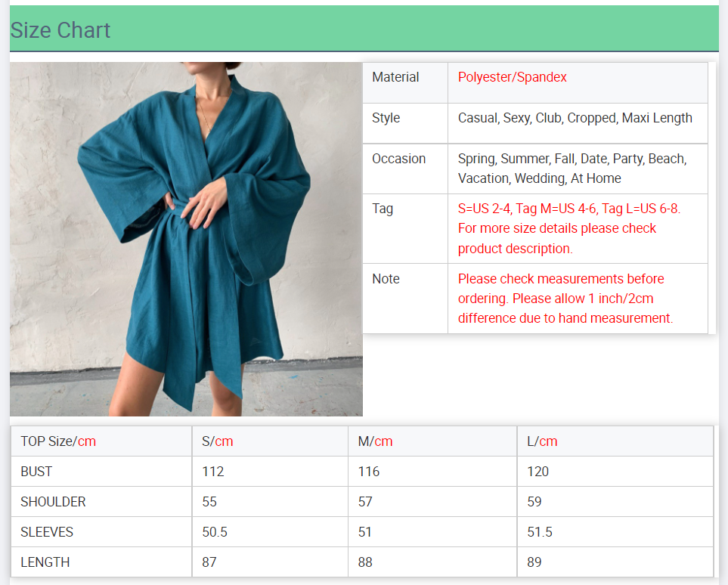Select shoulder value 57 for size M
This screenshot has height=585, width=728.
tap(365, 501)
